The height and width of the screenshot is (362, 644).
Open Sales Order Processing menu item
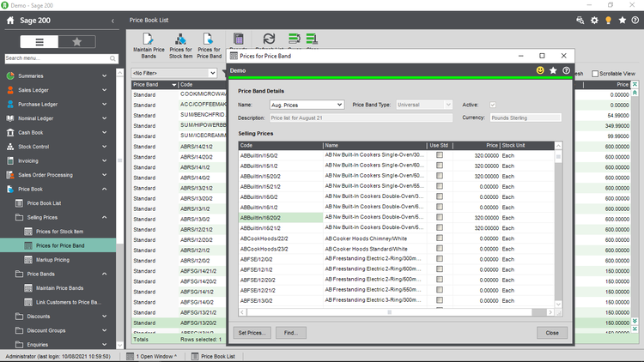click(x=46, y=175)
